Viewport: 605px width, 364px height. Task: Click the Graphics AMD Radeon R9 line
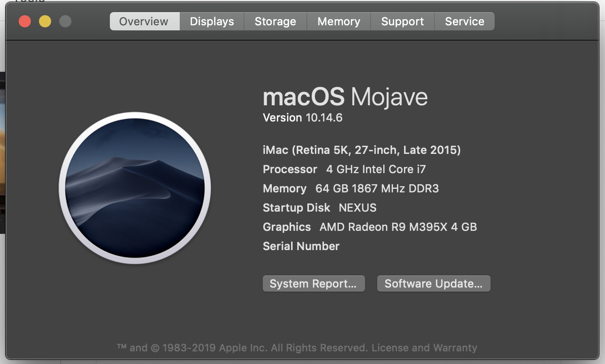(x=370, y=227)
